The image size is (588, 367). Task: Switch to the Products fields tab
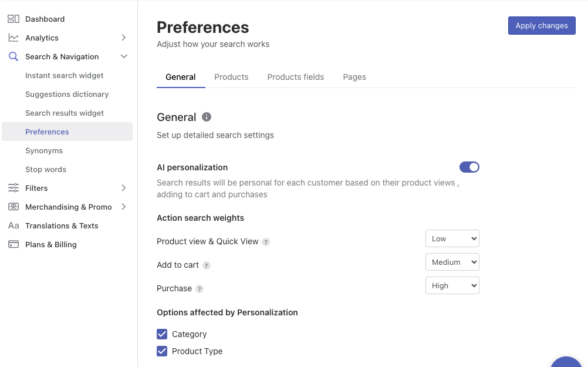pos(295,77)
